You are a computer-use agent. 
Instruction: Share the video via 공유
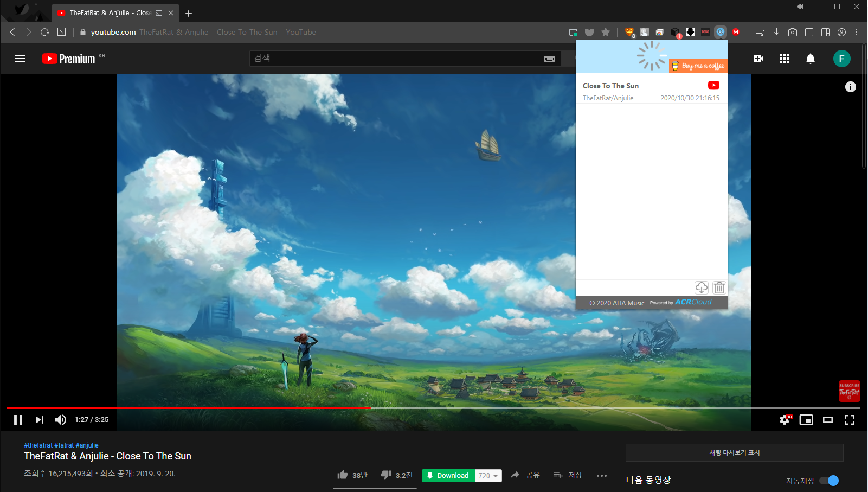[x=525, y=475]
